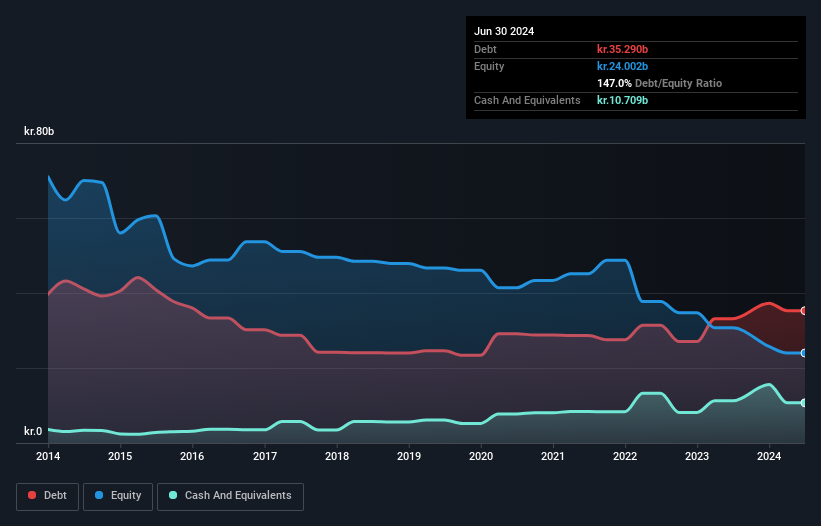Image resolution: width=821 pixels, height=526 pixels.
Task: Click the Equity row label in tooltip
Action: coord(489,66)
